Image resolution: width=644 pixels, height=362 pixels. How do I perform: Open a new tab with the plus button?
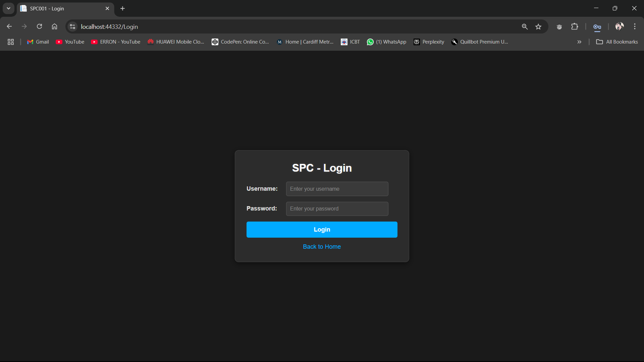coord(123,8)
